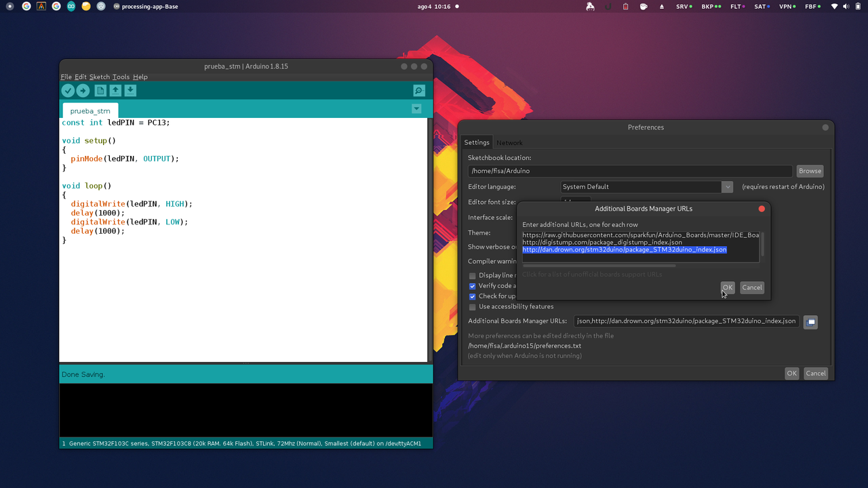Click the FLT status indicator
This screenshot has height=488, width=868.
coord(738,6)
